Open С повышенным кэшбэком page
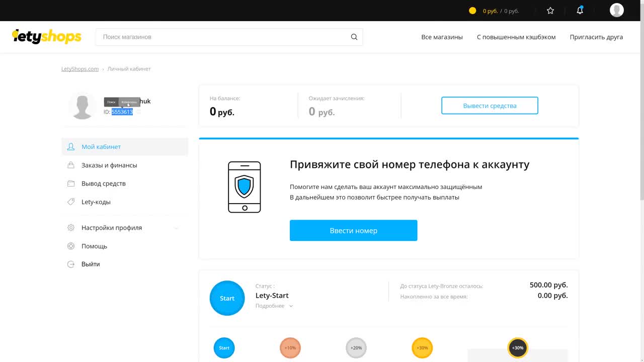 [516, 37]
